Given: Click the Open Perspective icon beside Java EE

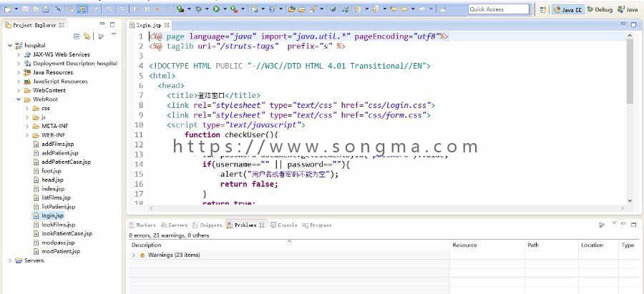Looking at the screenshot, I should point(542,9).
